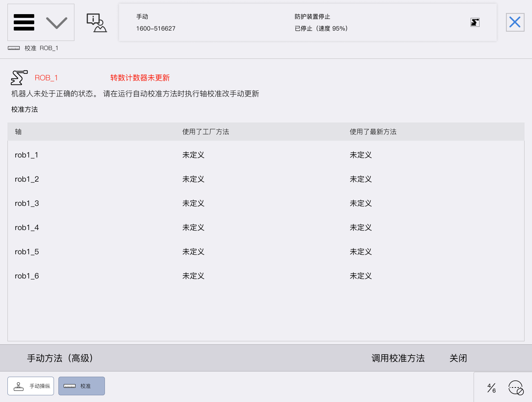The image size is (532, 402).
Task: Select the rob1_1 axis row
Action: [266, 155]
